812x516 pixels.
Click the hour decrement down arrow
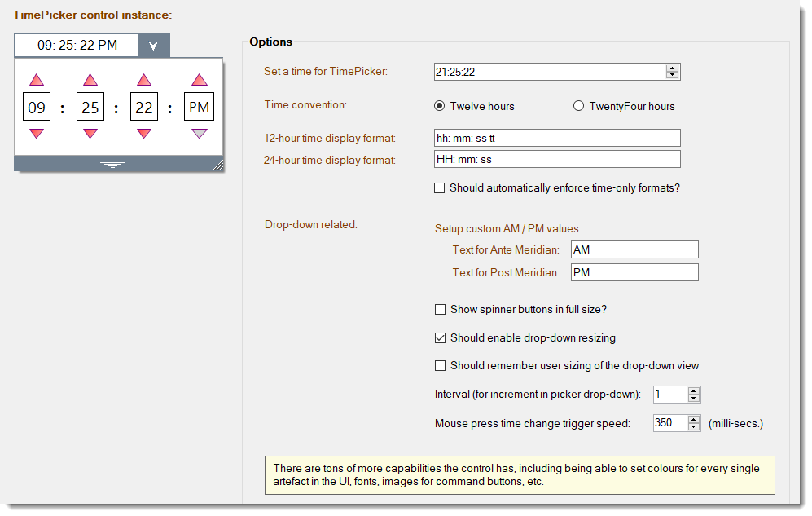37,133
